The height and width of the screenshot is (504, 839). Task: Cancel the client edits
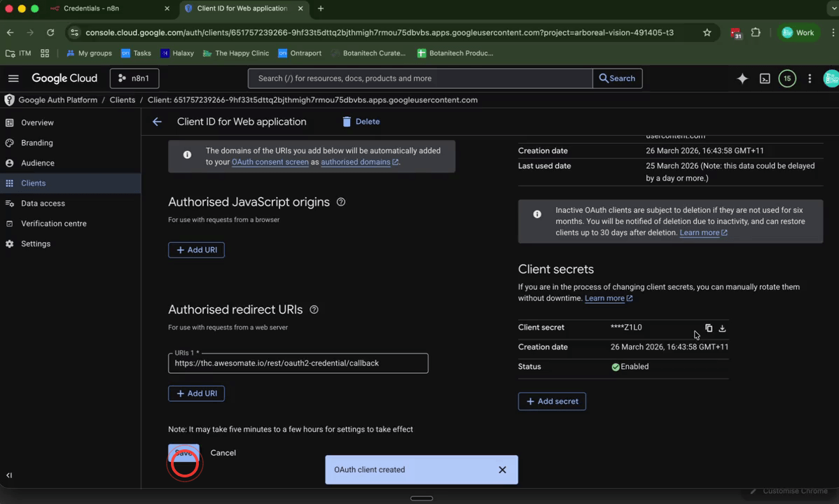click(x=223, y=453)
